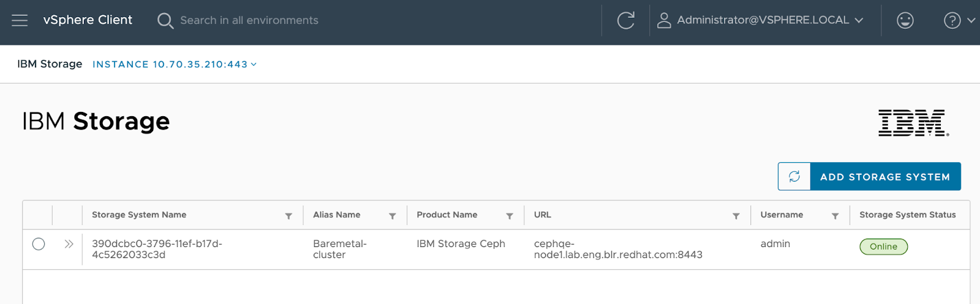
Task: Sort by Username column header
Action: [x=782, y=215]
